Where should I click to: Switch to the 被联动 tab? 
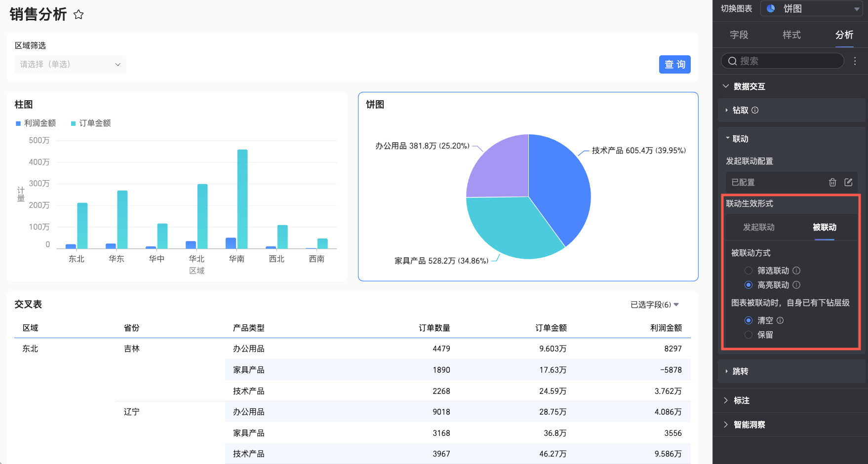click(825, 227)
